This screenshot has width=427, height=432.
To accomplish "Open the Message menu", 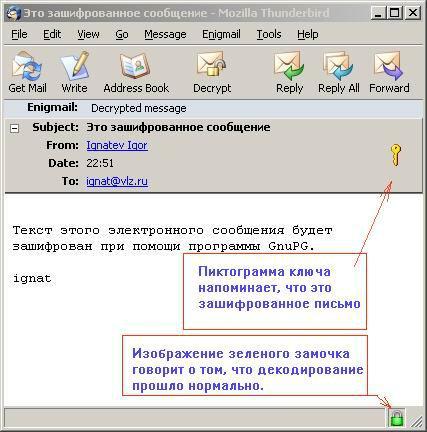I will click(165, 34).
